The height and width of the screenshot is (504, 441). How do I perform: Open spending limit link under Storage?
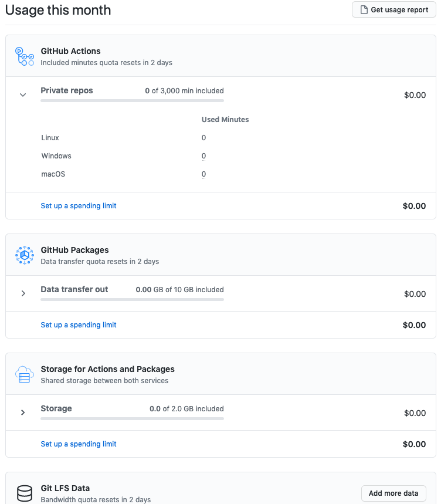79,444
